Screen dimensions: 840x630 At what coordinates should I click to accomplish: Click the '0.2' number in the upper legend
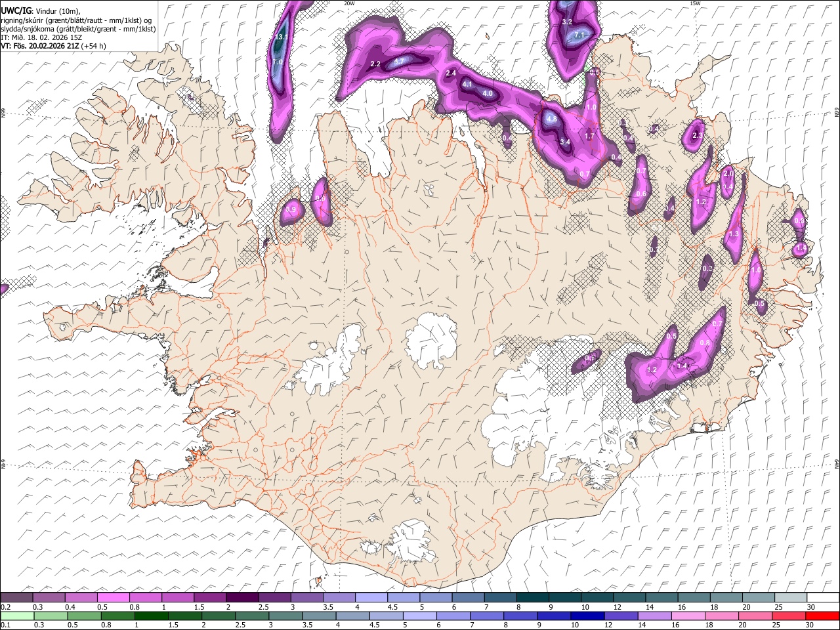coord(5,607)
